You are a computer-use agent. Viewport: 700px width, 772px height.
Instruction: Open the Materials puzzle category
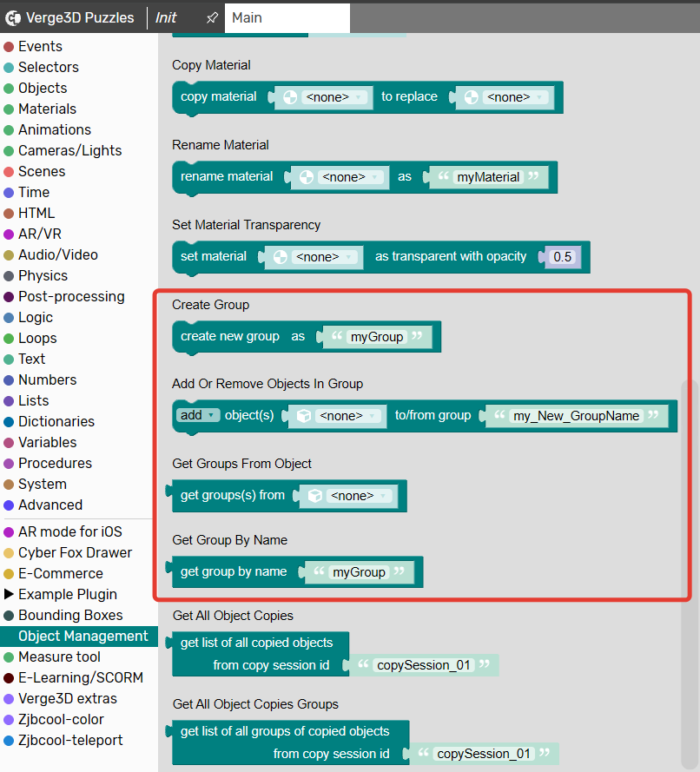[47, 109]
